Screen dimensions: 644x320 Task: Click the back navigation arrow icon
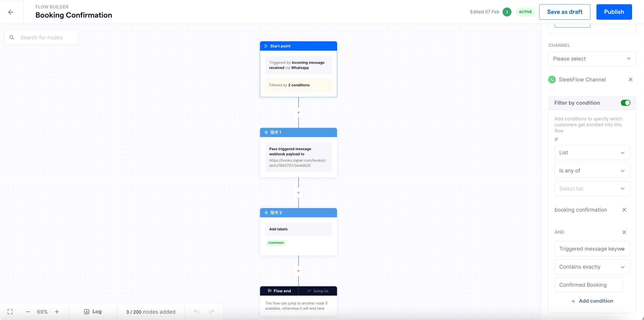11,12
